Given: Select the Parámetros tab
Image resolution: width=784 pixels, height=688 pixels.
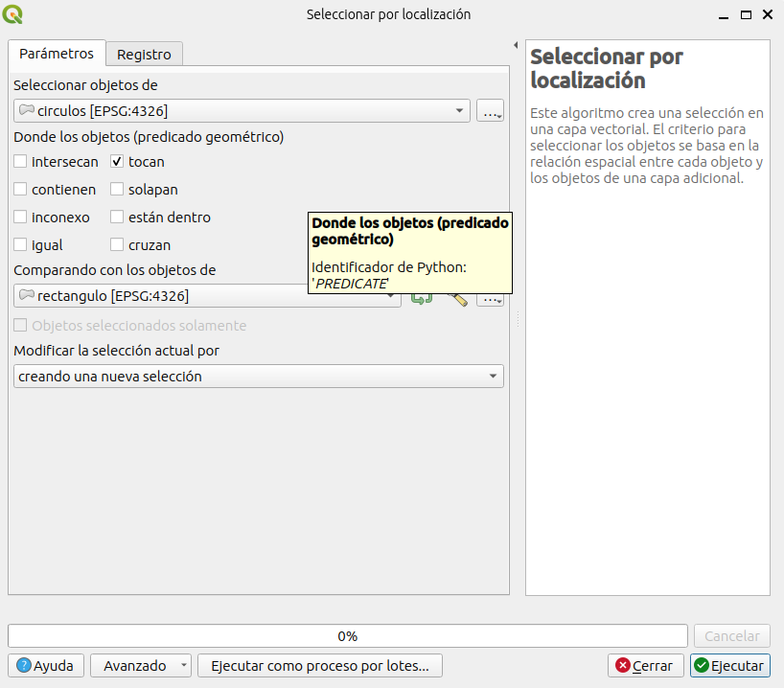Looking at the screenshot, I should (57, 54).
